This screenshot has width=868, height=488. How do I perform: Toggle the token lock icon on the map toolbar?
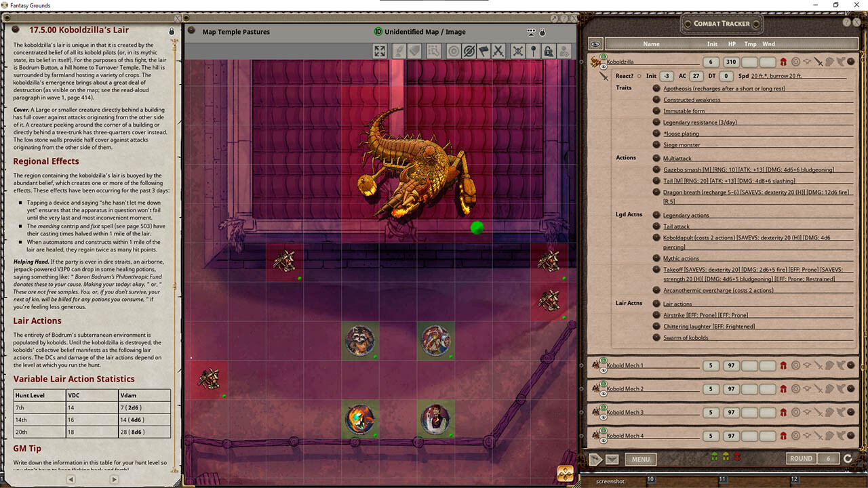coord(548,51)
